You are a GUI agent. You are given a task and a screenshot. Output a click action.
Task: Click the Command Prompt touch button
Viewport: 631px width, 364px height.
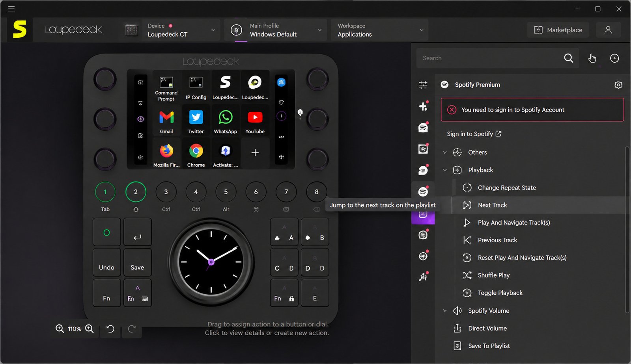pos(166,87)
